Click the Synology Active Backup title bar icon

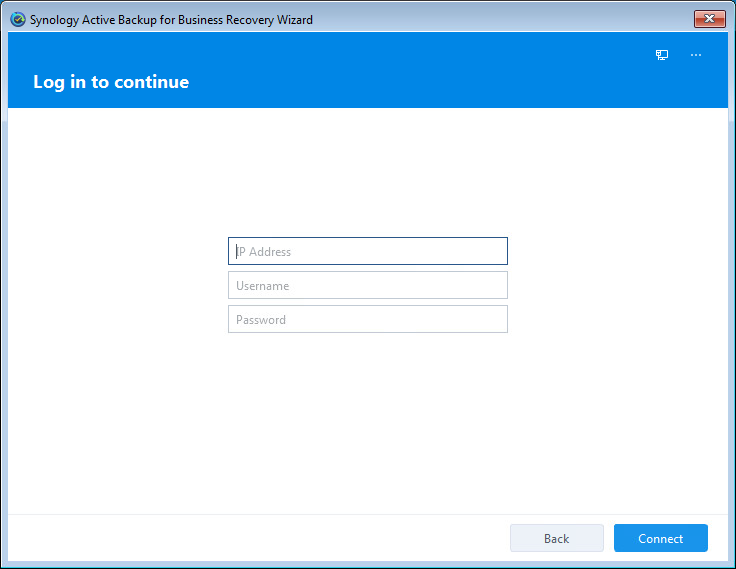18,20
